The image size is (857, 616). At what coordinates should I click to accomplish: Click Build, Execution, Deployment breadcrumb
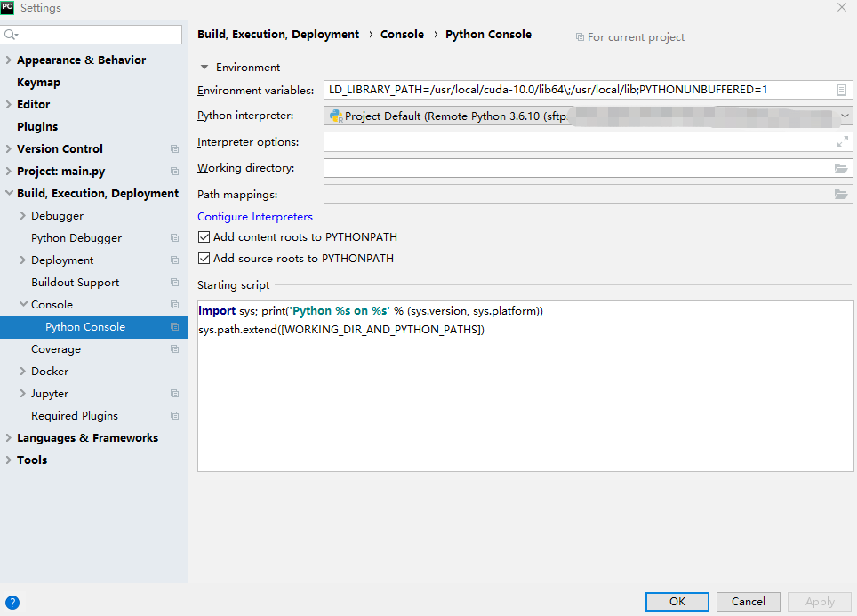[278, 34]
